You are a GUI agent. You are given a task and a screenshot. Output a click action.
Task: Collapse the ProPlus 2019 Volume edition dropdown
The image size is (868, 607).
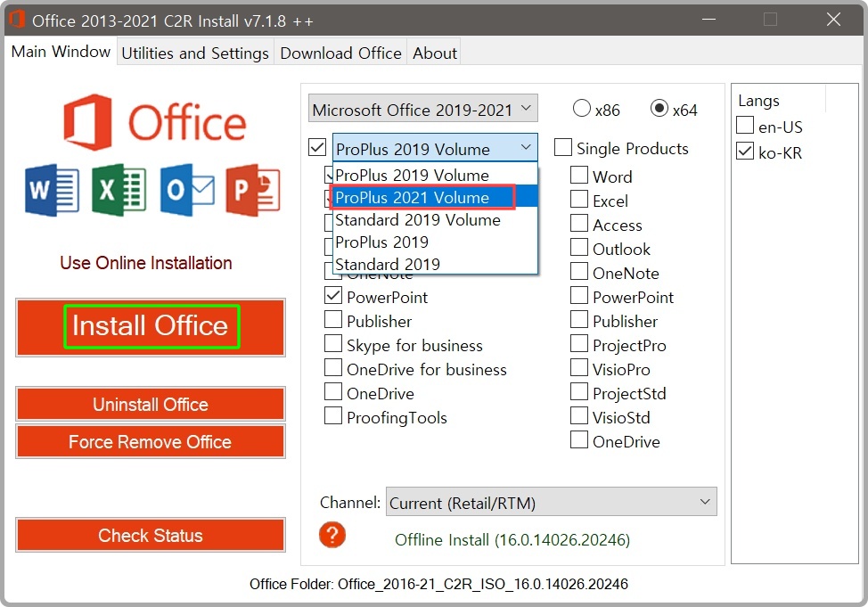435,148
